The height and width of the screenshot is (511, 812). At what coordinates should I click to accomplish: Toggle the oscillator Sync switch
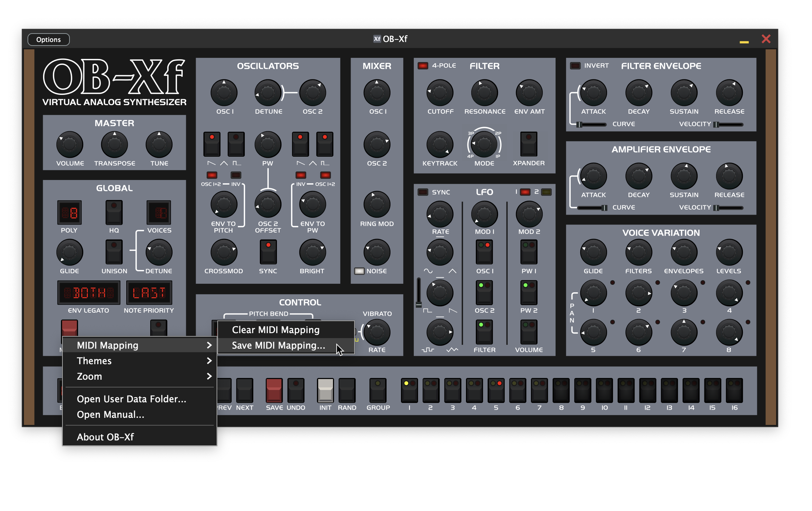coord(268,252)
